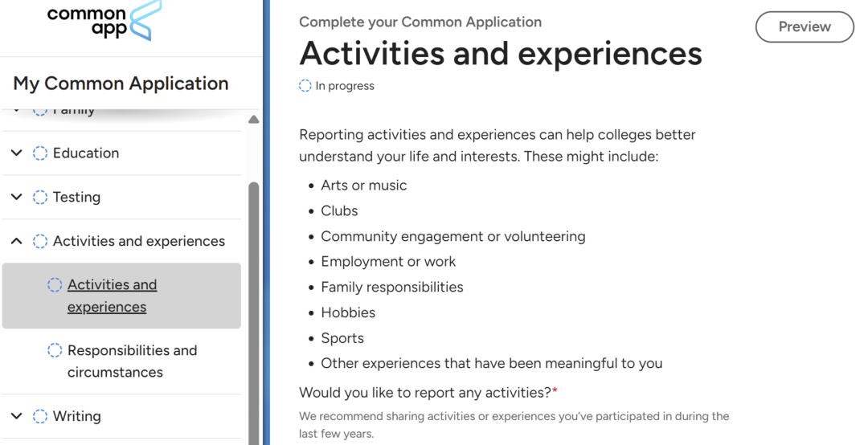Click the sidebar vertical scrollbar thumb
The height and width of the screenshot is (445, 868).
click(253, 312)
